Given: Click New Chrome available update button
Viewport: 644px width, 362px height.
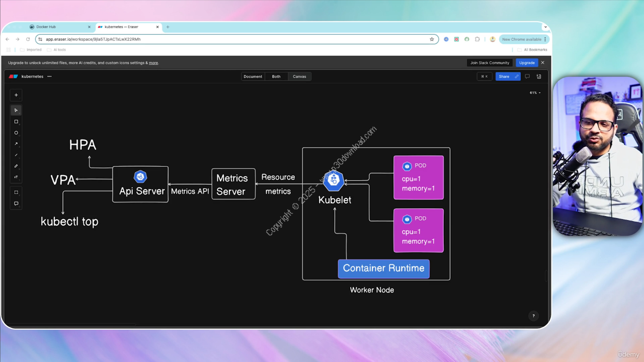Looking at the screenshot, I should pos(524,39).
